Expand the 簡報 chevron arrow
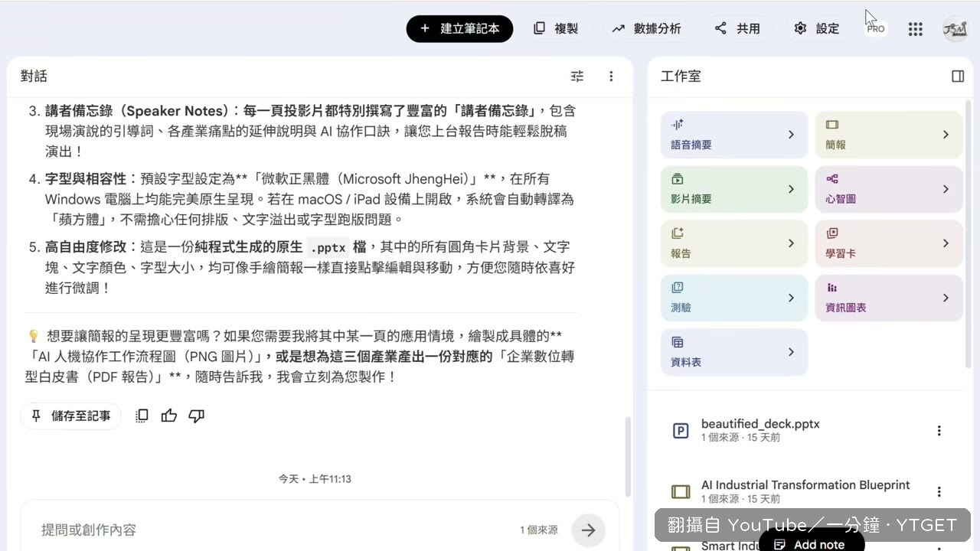The width and height of the screenshot is (980, 551). pos(946,135)
